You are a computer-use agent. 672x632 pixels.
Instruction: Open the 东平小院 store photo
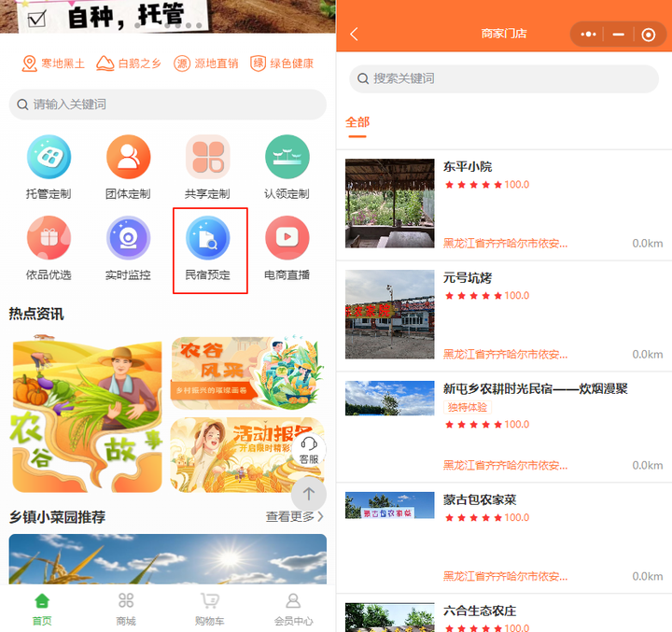tap(389, 204)
